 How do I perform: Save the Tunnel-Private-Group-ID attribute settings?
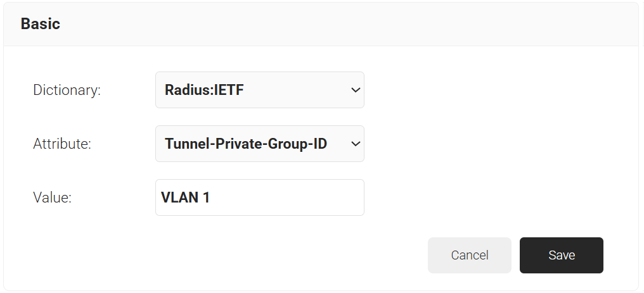[x=561, y=255]
